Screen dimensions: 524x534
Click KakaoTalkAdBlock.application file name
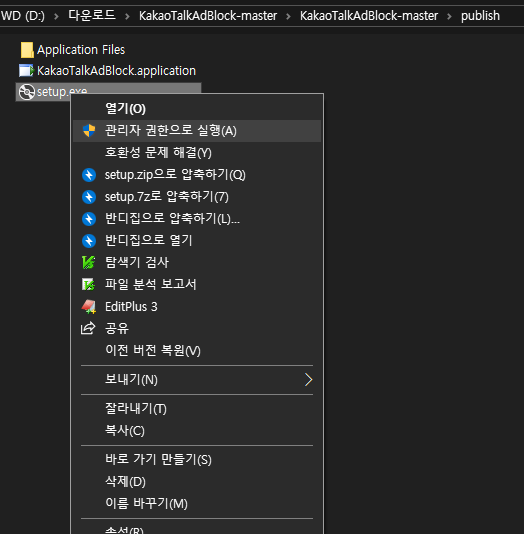[116, 71]
